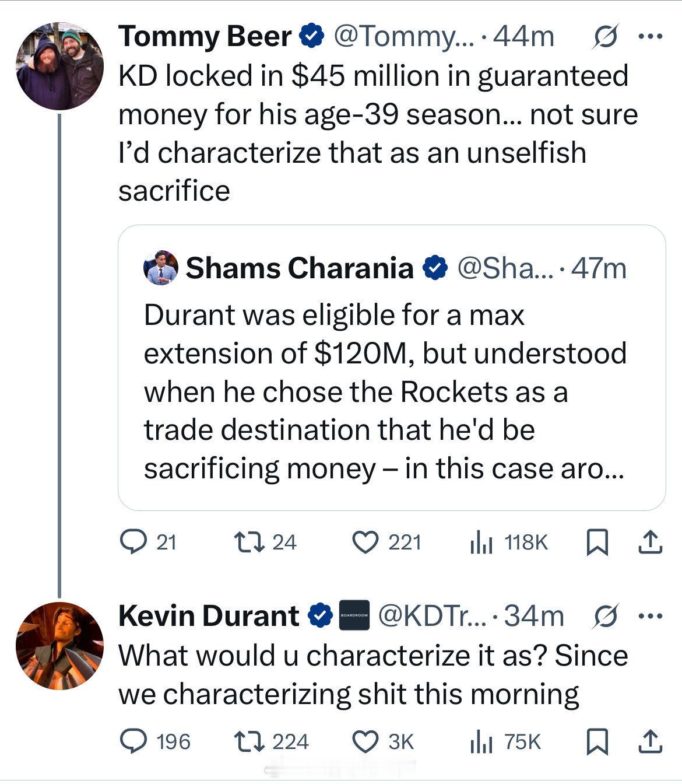Click Grok icon on Tommy Beer's tweet

[x=604, y=37]
